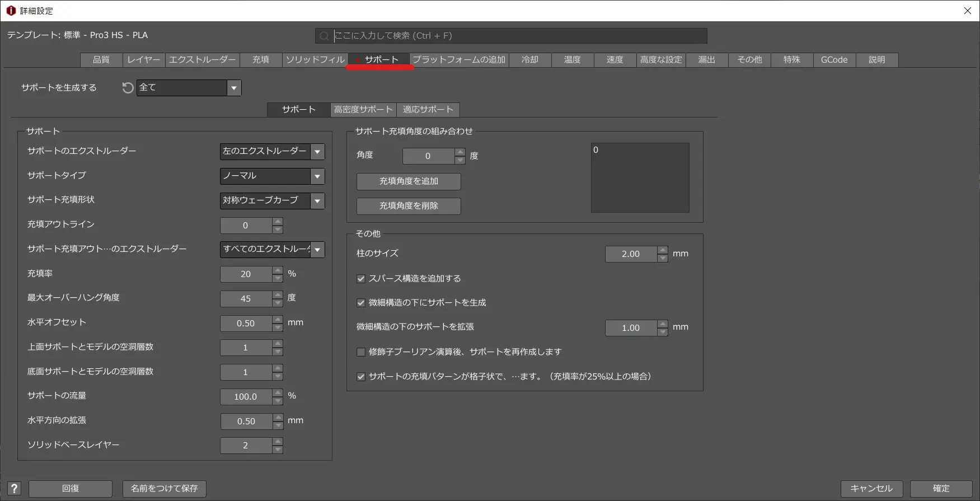The image size is (980, 501).
Task: Enable 修飾子ブーリアン演算後 support recreate checkbox
Action: 361,352
